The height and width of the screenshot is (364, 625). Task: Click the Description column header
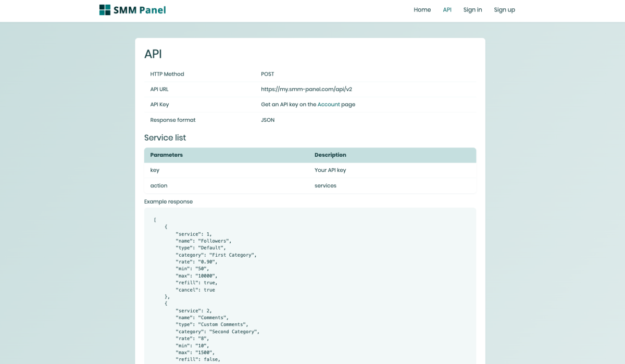coord(330,155)
